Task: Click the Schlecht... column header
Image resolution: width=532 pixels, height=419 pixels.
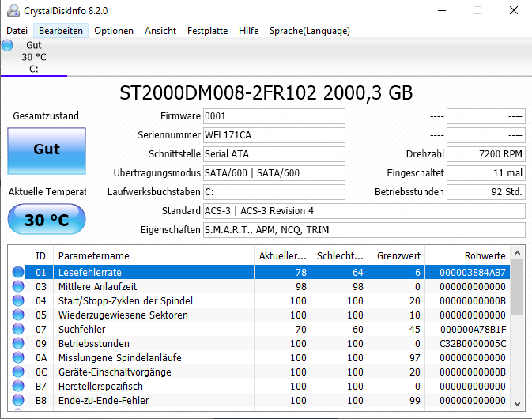Action: coord(340,255)
